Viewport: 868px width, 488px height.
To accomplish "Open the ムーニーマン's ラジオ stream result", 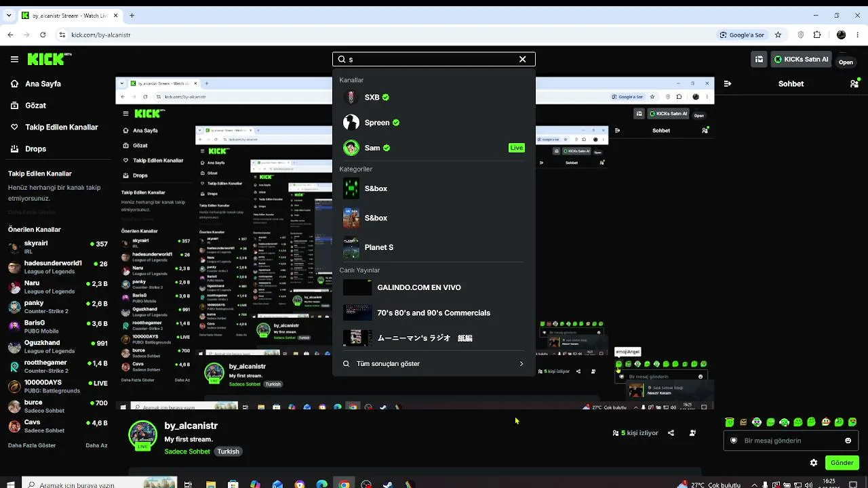I will click(x=434, y=338).
